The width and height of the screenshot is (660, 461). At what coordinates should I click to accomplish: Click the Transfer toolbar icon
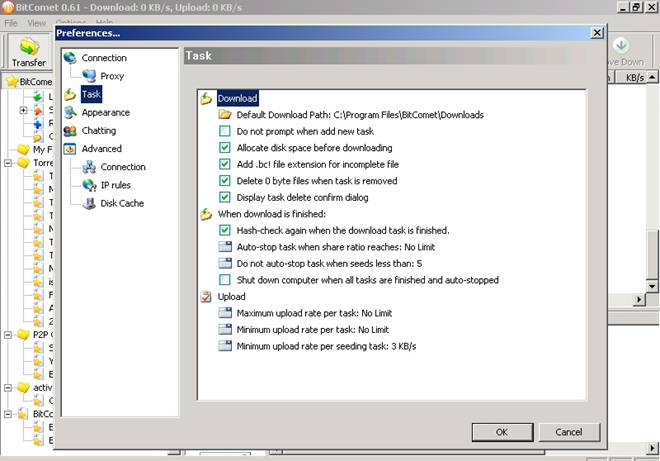(x=28, y=48)
